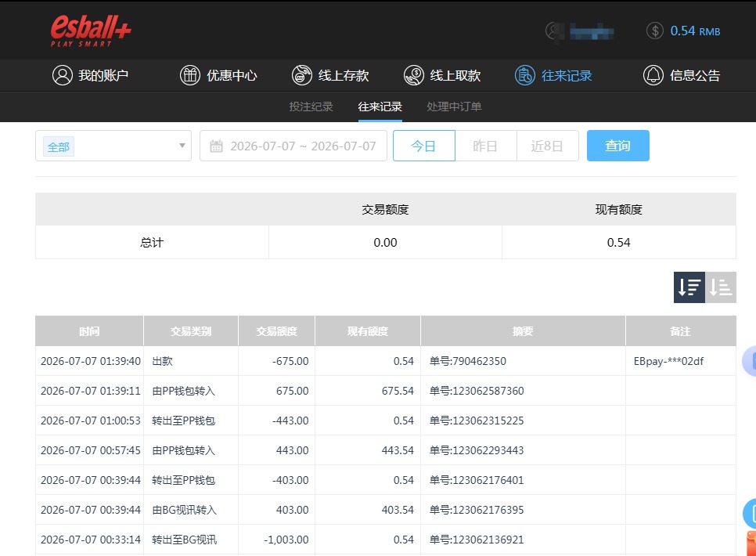Open 我的账户 menu
Screen dimensions: 756x556
click(103, 75)
